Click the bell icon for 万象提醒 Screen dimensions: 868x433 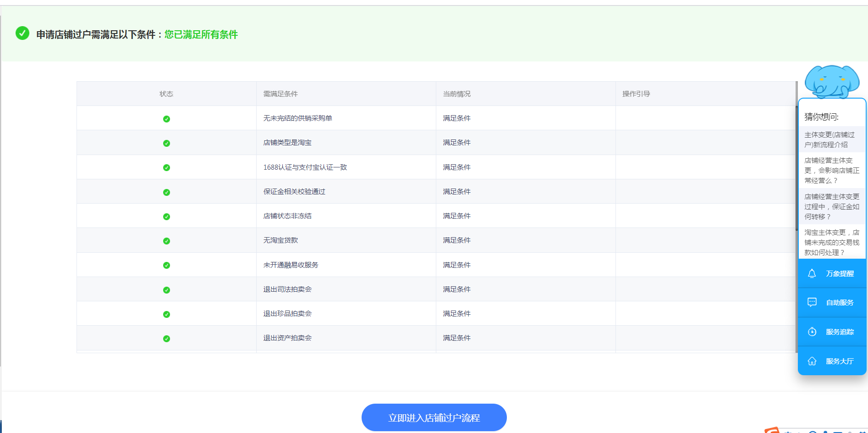point(812,273)
